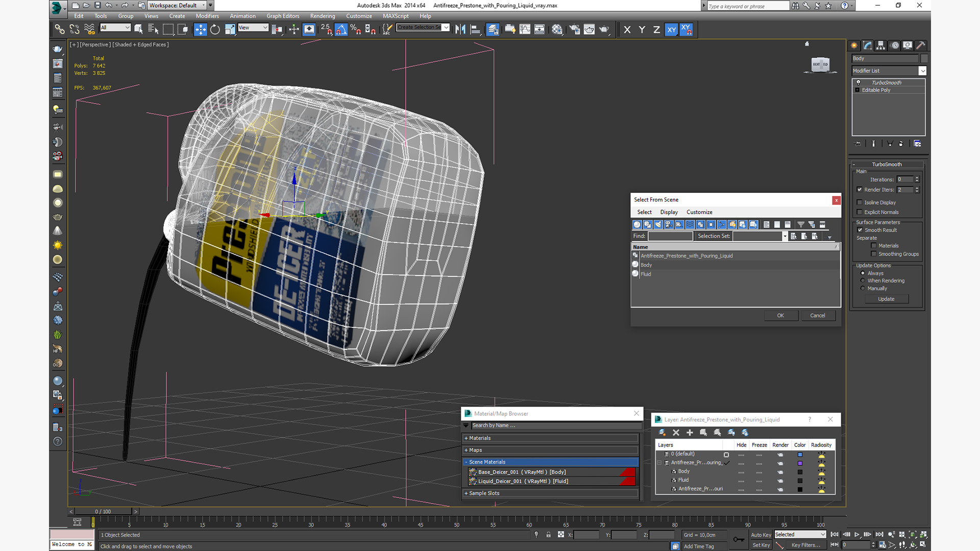Click the Set Key button

click(x=761, y=545)
